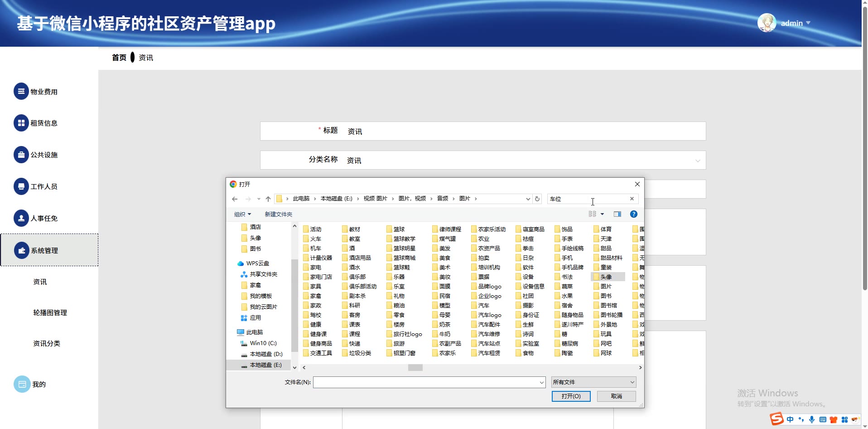This screenshot has height=429, width=868.
Task: Go up one folder level in dialog
Action: 268,199
